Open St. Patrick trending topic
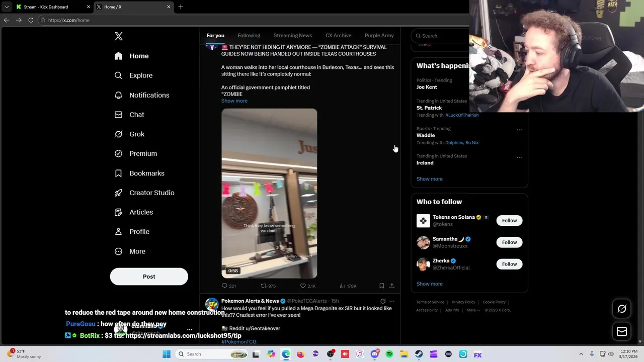The width and height of the screenshot is (644, 362). tap(429, 108)
